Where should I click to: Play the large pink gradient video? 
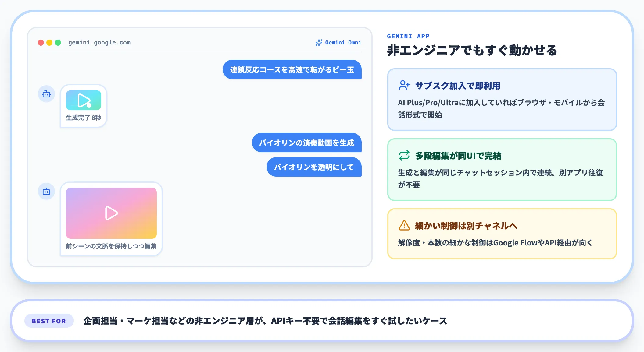[x=111, y=213]
